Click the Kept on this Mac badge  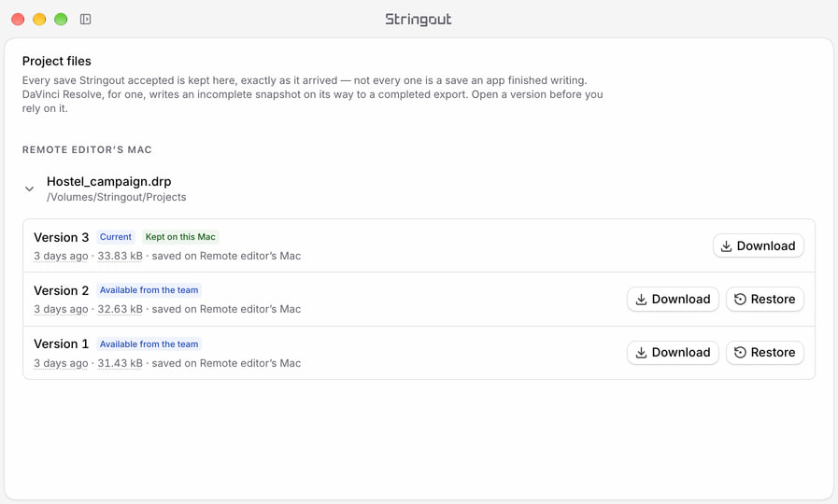(x=180, y=236)
